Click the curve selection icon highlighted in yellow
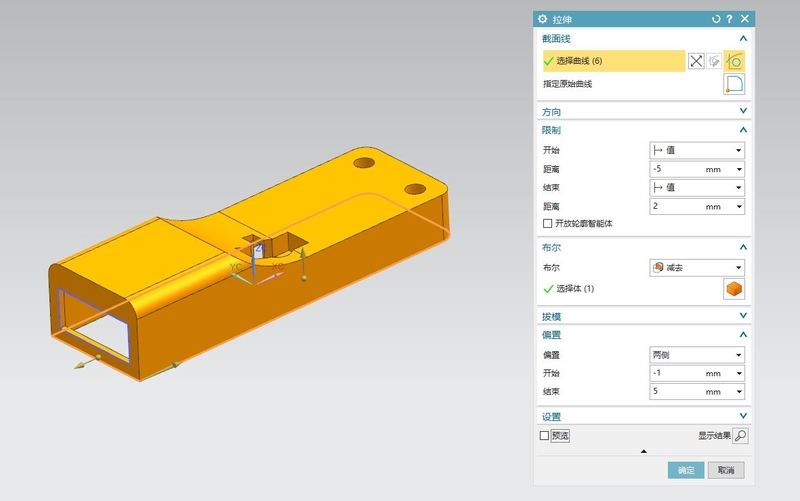Screen dimensions: 800x501 (x=735, y=61)
